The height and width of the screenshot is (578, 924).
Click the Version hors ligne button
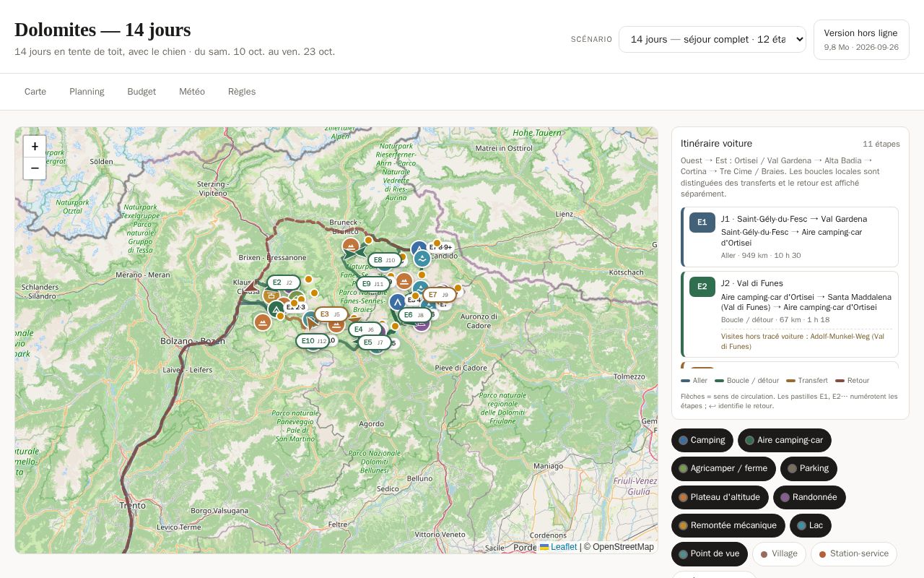click(861, 40)
